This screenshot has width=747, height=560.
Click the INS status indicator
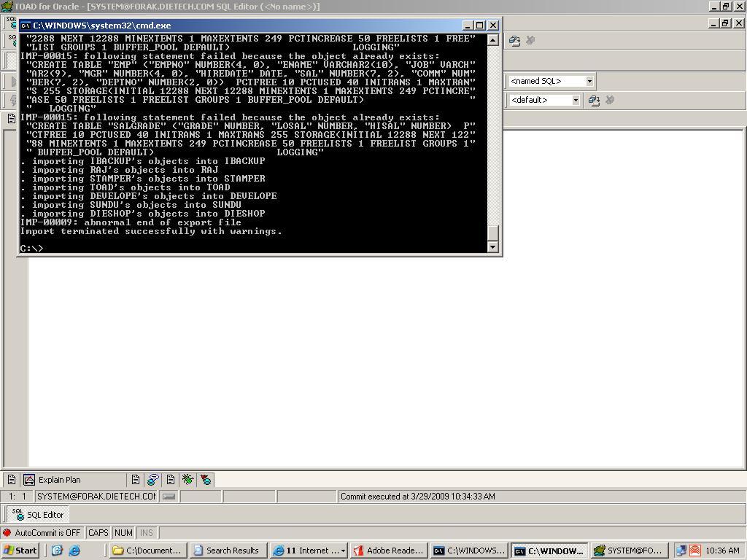[x=147, y=533]
